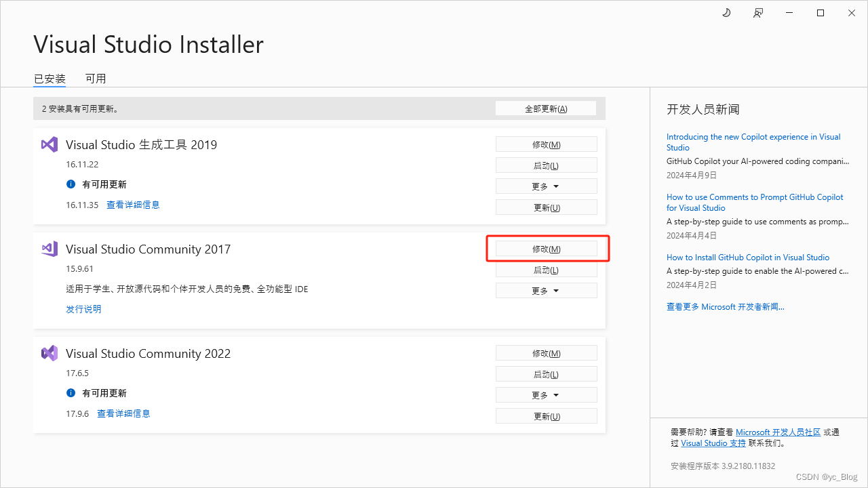868x488 pixels.
Task: Open 查看详细信息 link for version 17.9.6
Action: [x=123, y=413]
